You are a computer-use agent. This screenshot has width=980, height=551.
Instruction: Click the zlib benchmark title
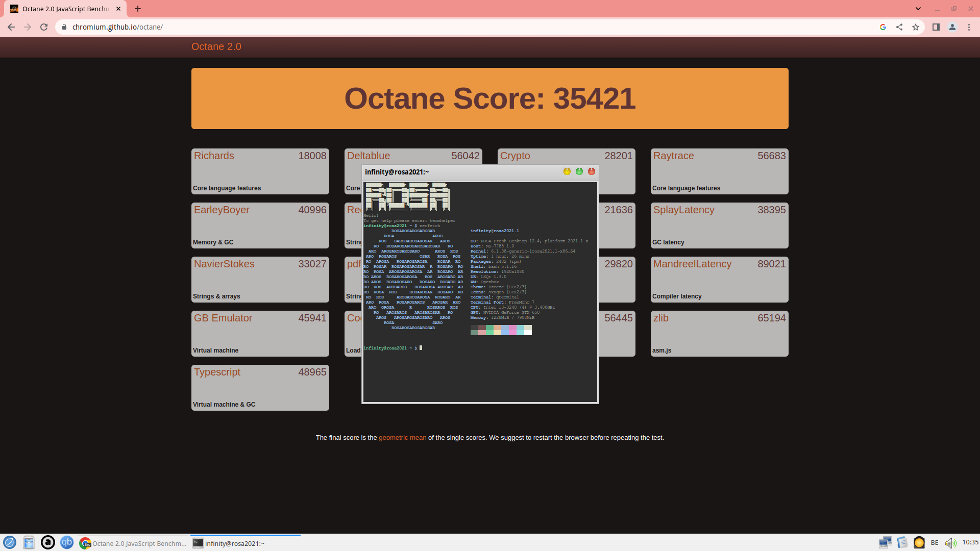(661, 318)
